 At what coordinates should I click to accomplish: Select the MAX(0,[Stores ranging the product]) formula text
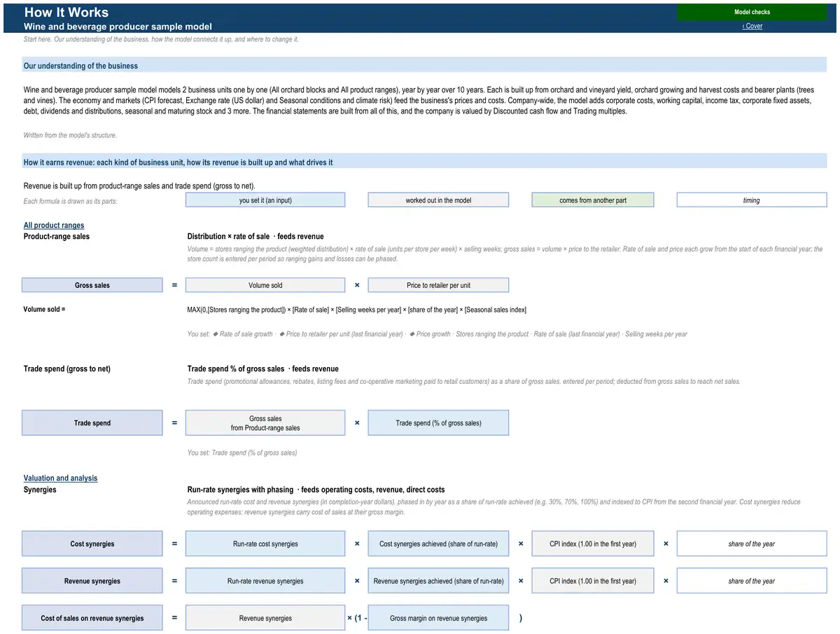coord(357,310)
